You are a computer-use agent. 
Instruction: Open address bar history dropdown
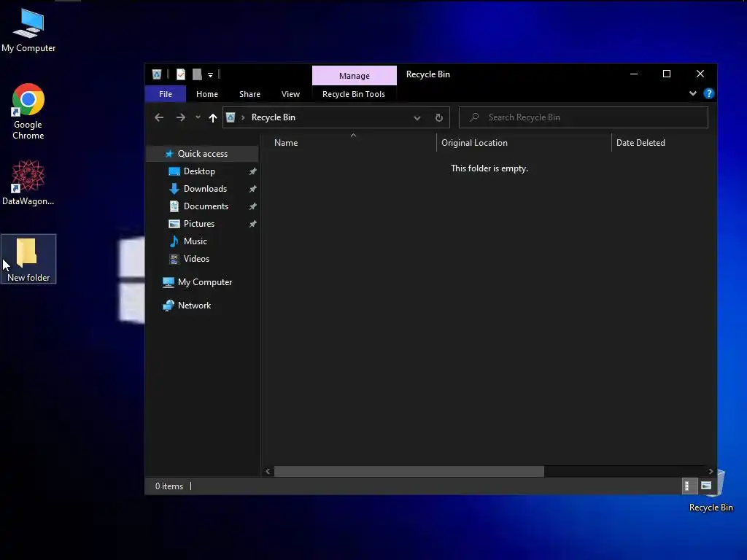(417, 117)
